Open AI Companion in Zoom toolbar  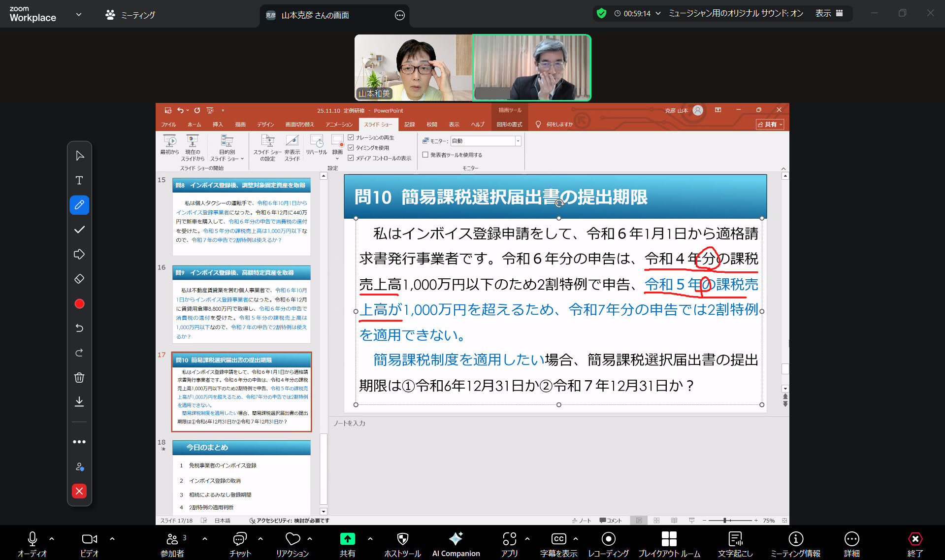click(x=456, y=544)
